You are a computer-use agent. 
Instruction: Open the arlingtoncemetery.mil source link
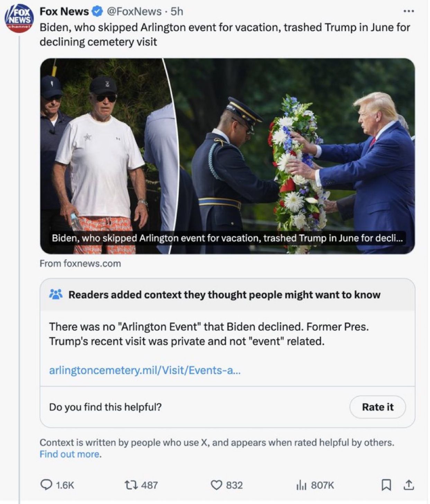click(x=145, y=370)
